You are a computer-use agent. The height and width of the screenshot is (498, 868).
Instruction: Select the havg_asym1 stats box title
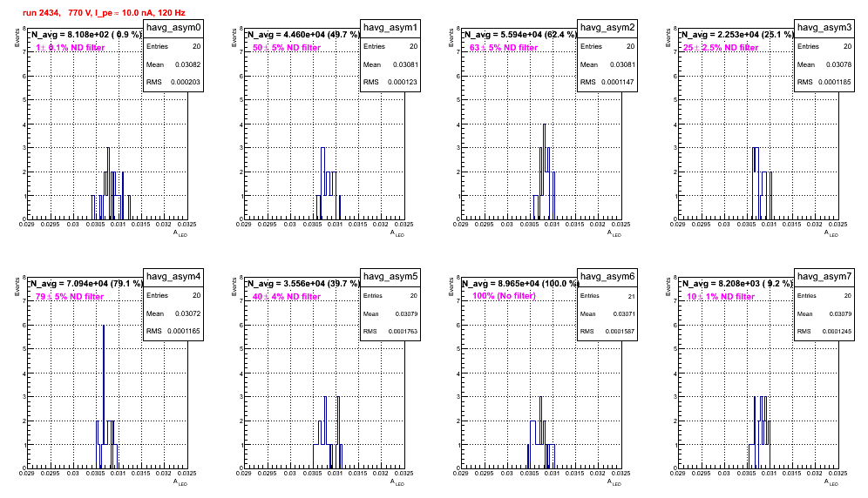390,28
